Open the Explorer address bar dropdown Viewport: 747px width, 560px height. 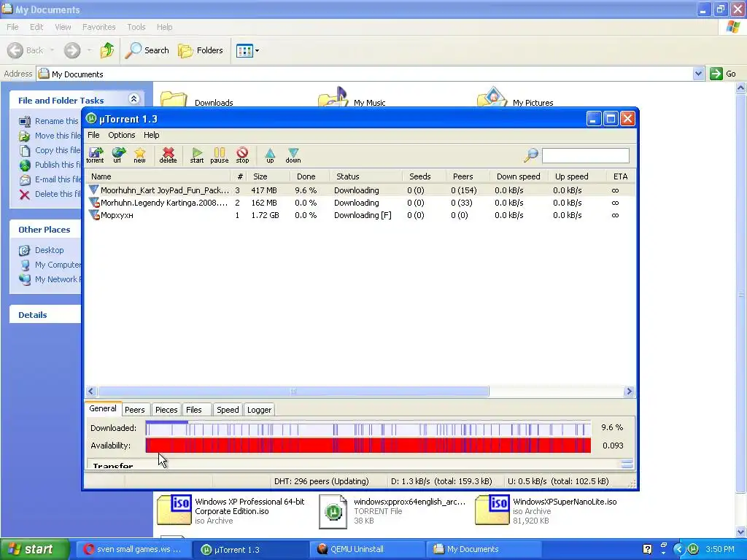tap(698, 74)
